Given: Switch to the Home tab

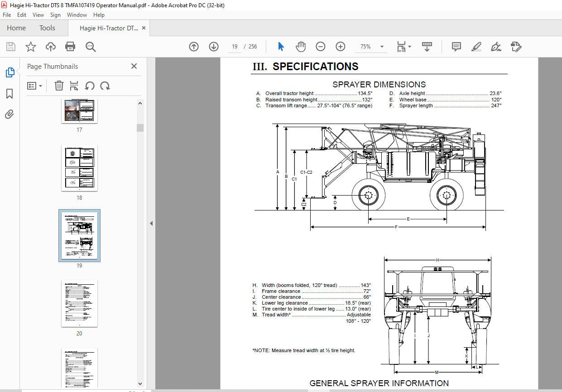Looking at the screenshot, I should point(16,28).
